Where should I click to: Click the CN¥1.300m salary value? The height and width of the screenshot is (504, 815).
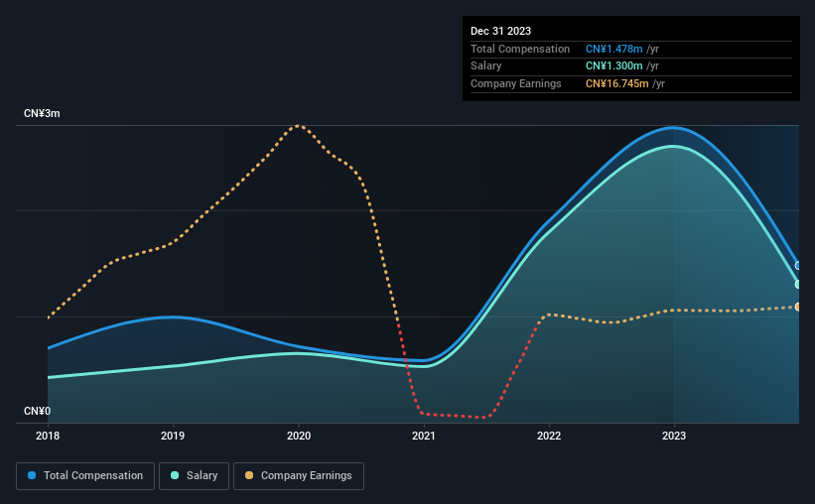tap(613, 66)
